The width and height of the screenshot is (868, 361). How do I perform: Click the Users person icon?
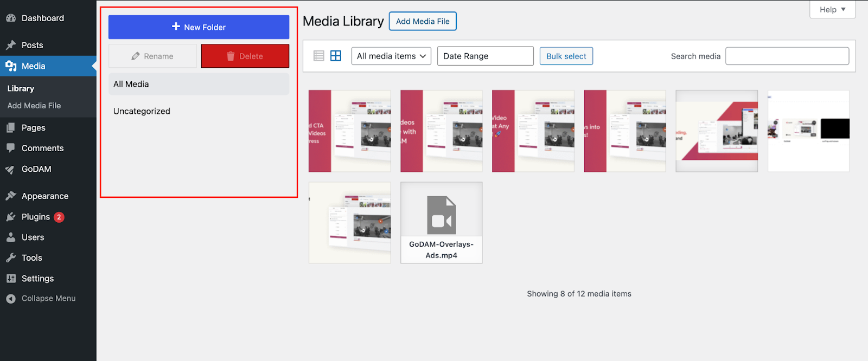(x=10, y=237)
